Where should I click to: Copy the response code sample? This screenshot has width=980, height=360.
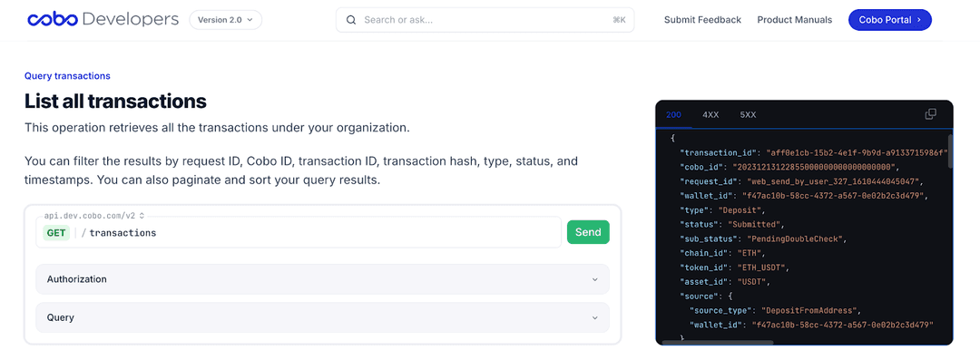(930, 114)
